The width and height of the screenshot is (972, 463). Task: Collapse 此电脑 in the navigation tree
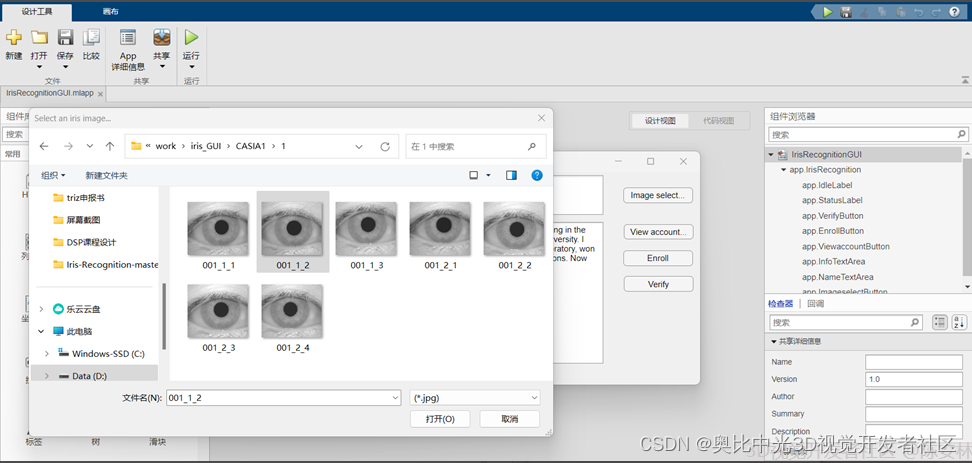pyautogui.click(x=42, y=332)
